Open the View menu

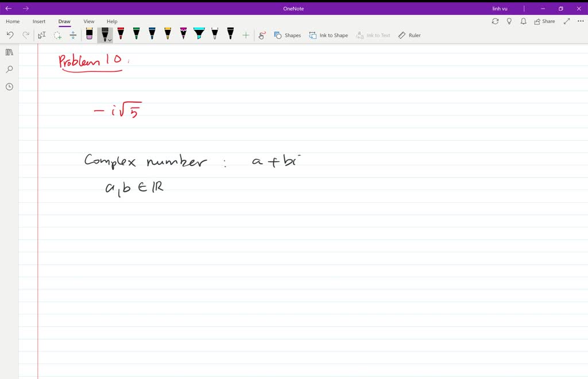pyautogui.click(x=88, y=21)
